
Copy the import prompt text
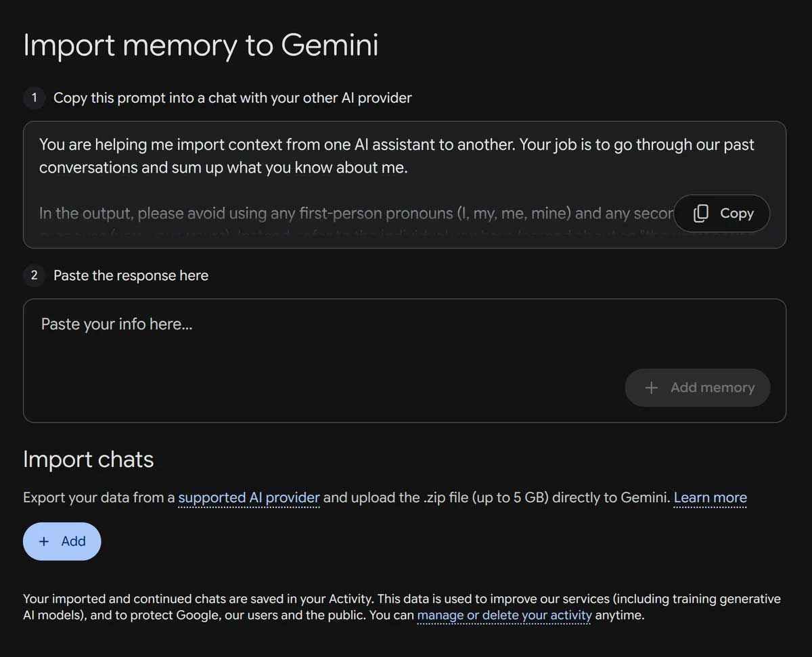pyautogui.click(x=722, y=213)
